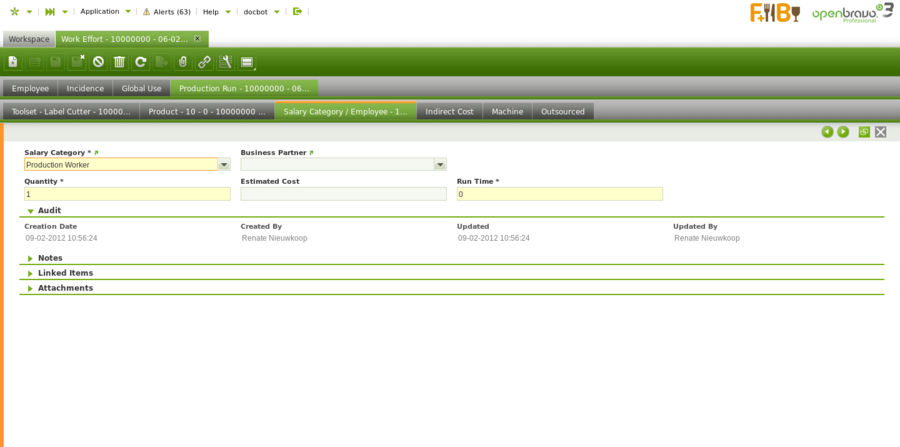
Task: Open the Salary Category dropdown arrow
Action: pos(224,165)
